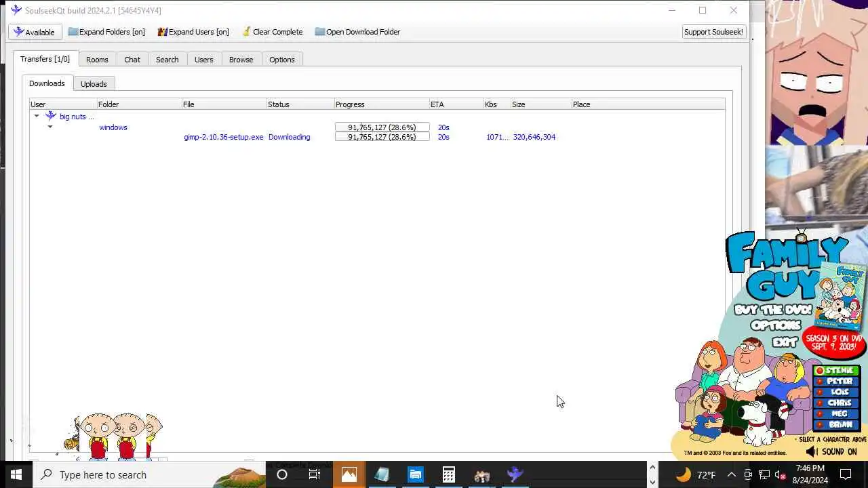Image resolution: width=868 pixels, height=488 pixels.
Task: Open the Options tab
Action: pos(281,60)
